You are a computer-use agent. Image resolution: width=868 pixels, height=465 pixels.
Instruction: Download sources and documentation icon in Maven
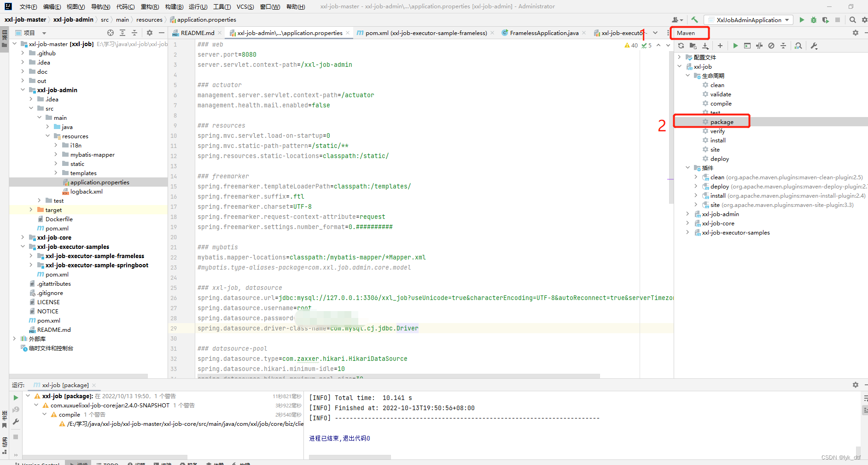705,46
